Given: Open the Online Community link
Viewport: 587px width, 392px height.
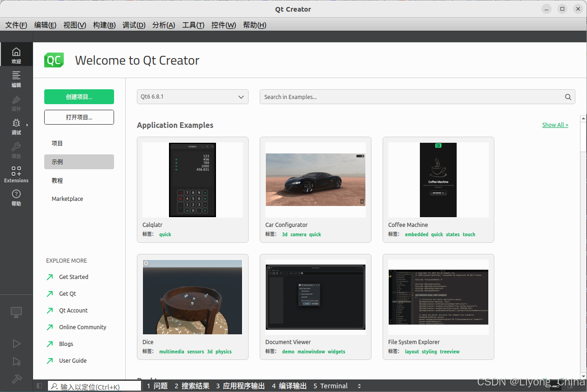Looking at the screenshot, I should tap(83, 327).
